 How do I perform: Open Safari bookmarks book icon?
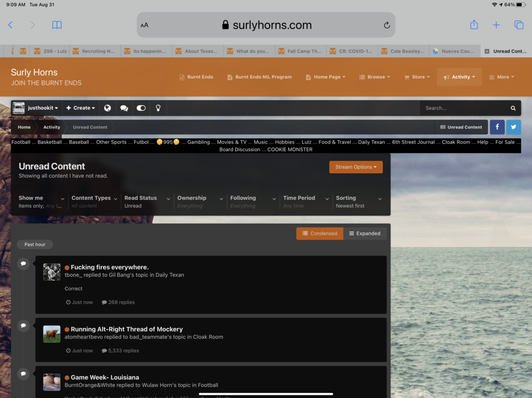(x=57, y=25)
